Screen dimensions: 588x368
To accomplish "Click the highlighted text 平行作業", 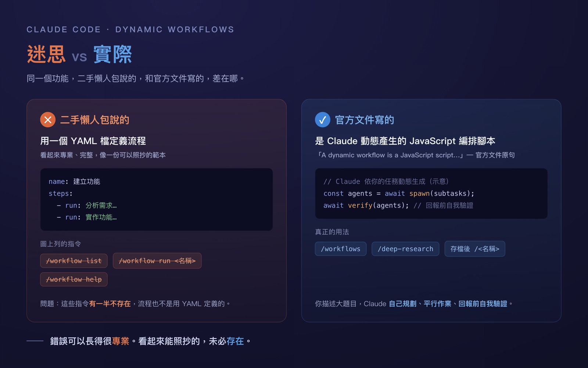I will [x=437, y=304].
